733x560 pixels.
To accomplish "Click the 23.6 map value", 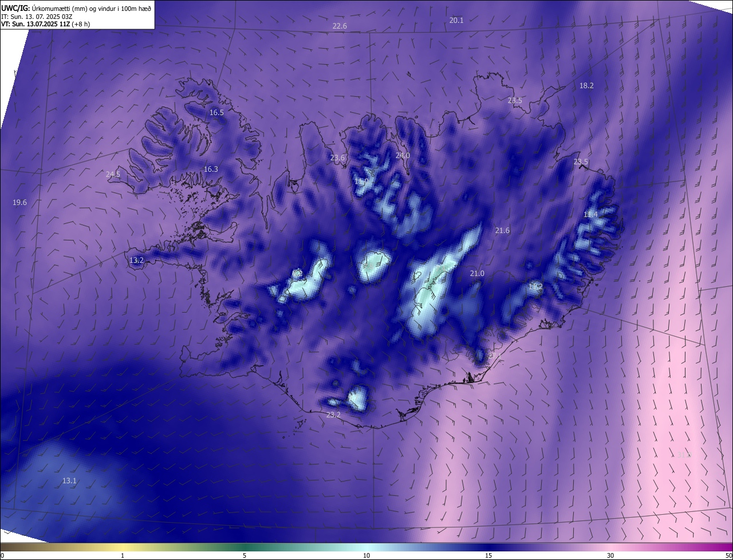I will pyautogui.click(x=337, y=158).
